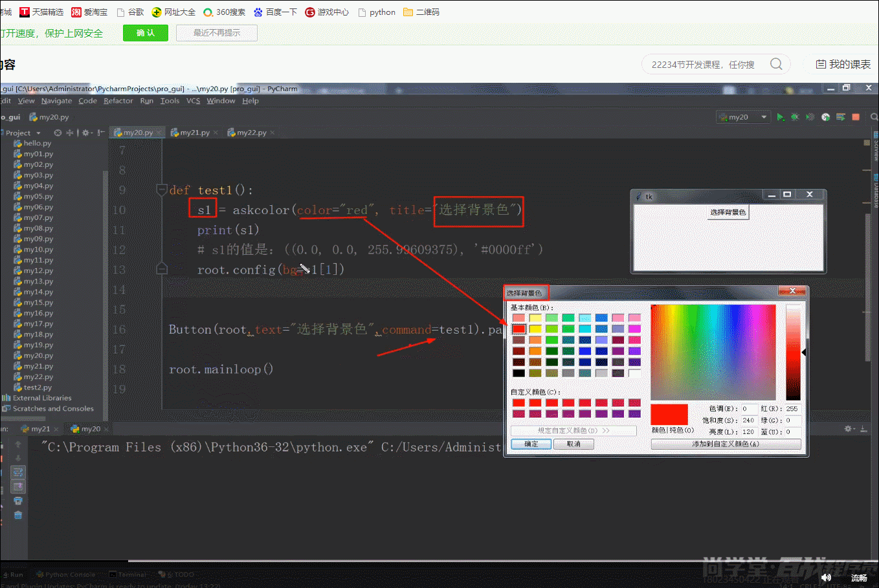
Task: Open 我的课表 link
Action: [x=843, y=64]
